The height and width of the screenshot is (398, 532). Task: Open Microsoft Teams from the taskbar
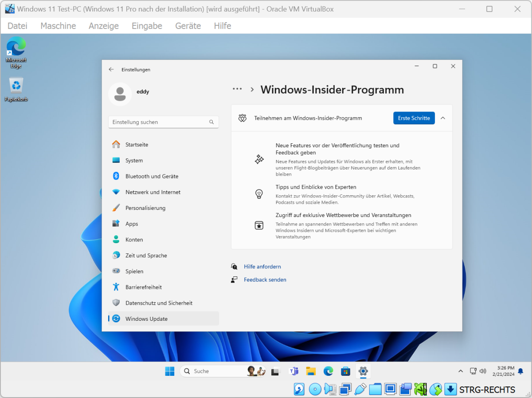[294, 371]
